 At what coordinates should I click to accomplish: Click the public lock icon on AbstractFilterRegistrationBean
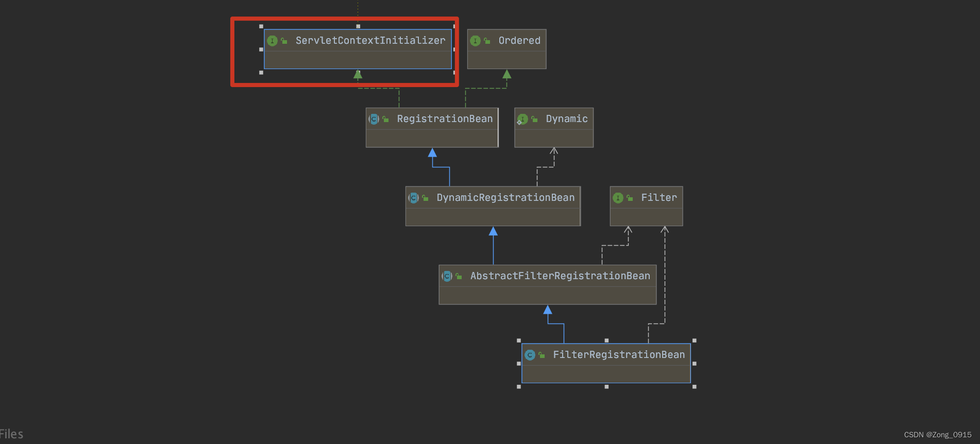click(459, 276)
